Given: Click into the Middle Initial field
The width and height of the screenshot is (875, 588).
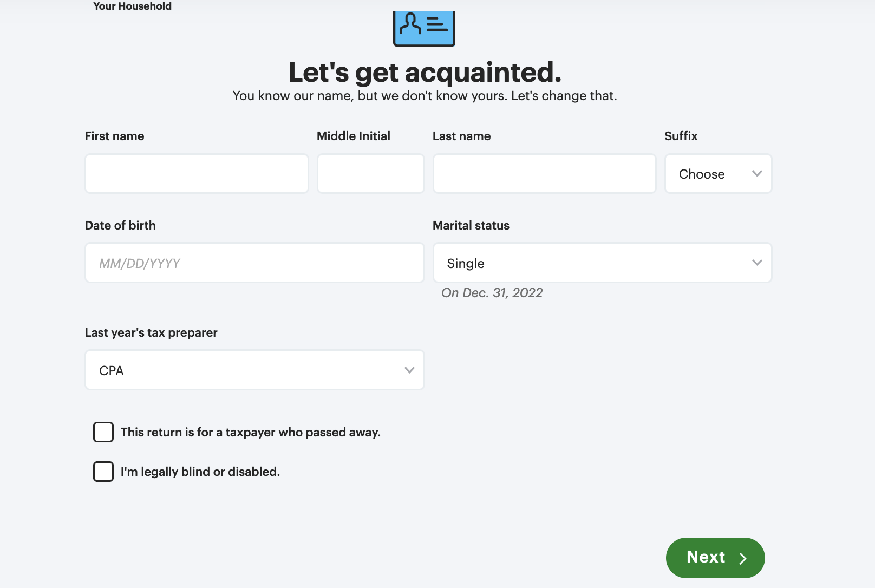Looking at the screenshot, I should point(370,174).
